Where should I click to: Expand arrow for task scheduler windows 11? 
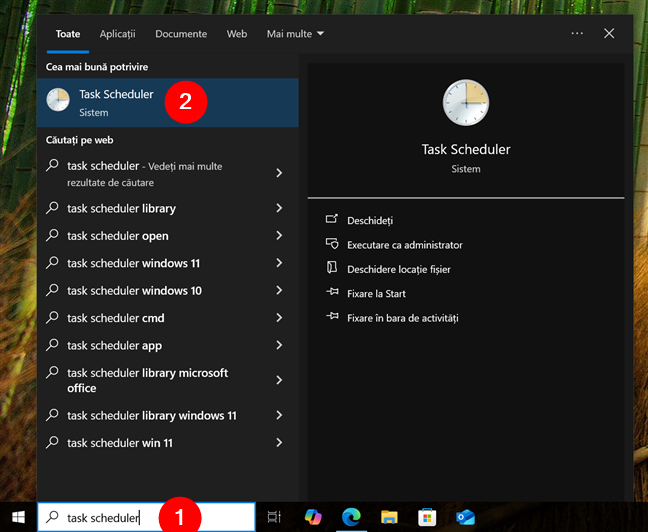tap(279, 262)
